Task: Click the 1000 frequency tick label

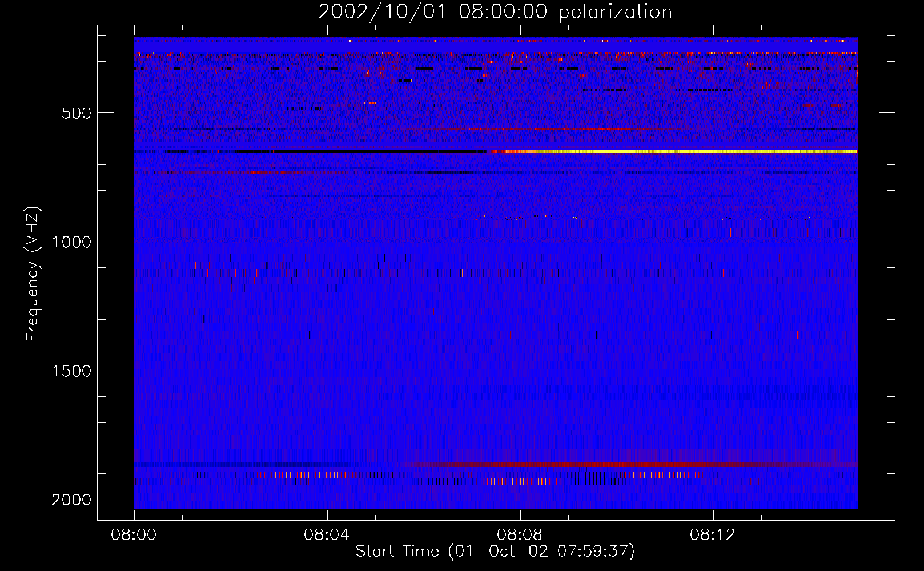Action: point(71,242)
